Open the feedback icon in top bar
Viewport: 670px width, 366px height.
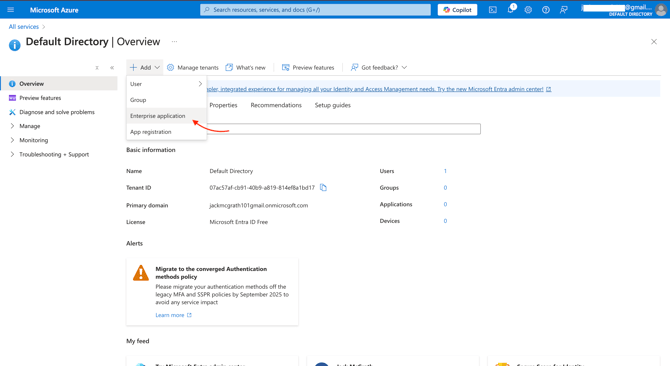564,10
